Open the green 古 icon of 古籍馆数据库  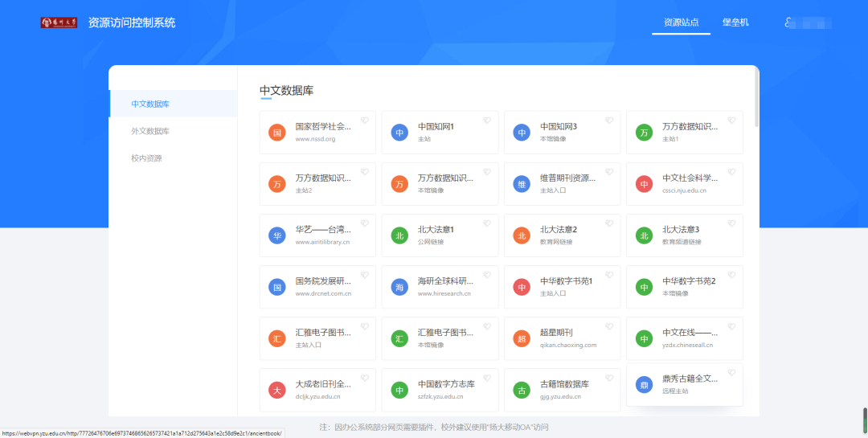522,390
